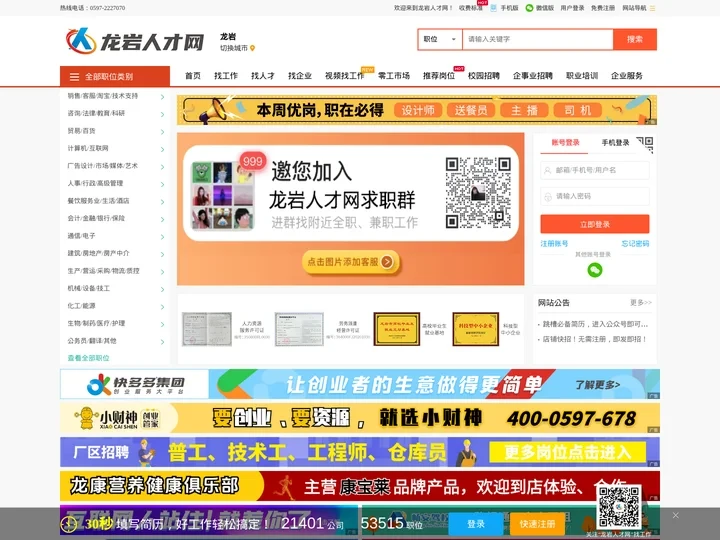Click the 30秒 clock icon
The image size is (720, 540).
pos(69,524)
